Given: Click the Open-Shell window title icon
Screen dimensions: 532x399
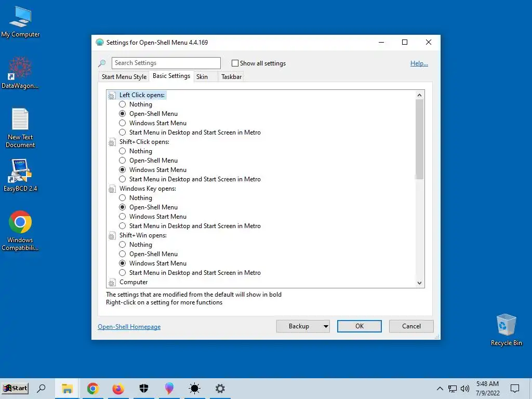Looking at the screenshot, I should pos(99,43).
